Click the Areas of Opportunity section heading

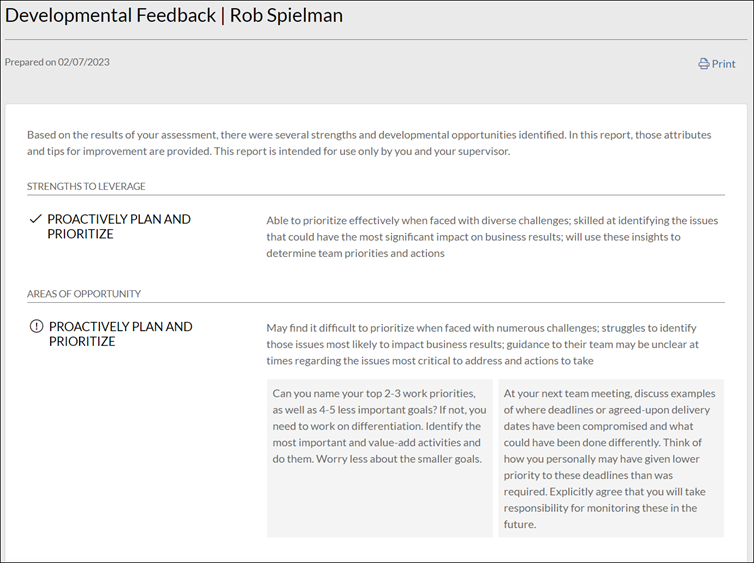click(x=84, y=294)
